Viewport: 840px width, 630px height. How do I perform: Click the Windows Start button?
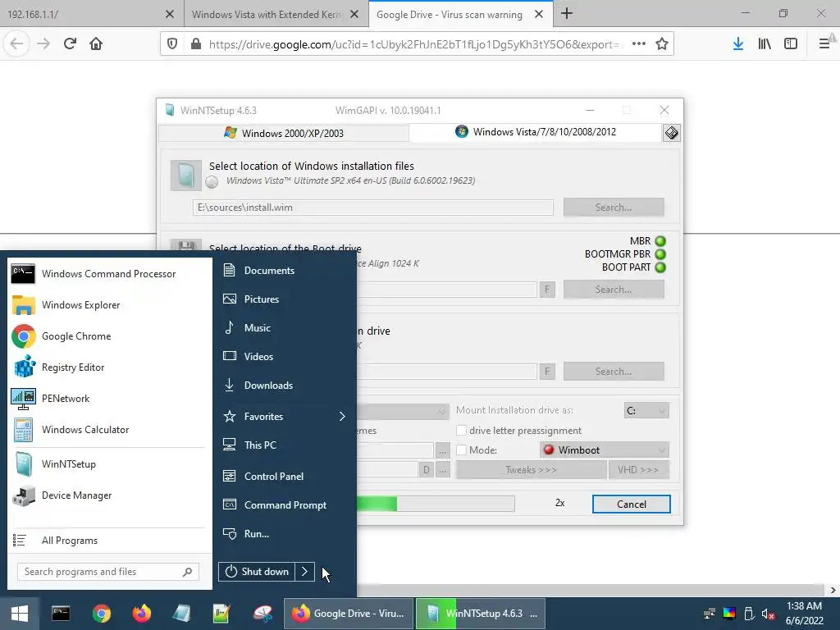20,614
